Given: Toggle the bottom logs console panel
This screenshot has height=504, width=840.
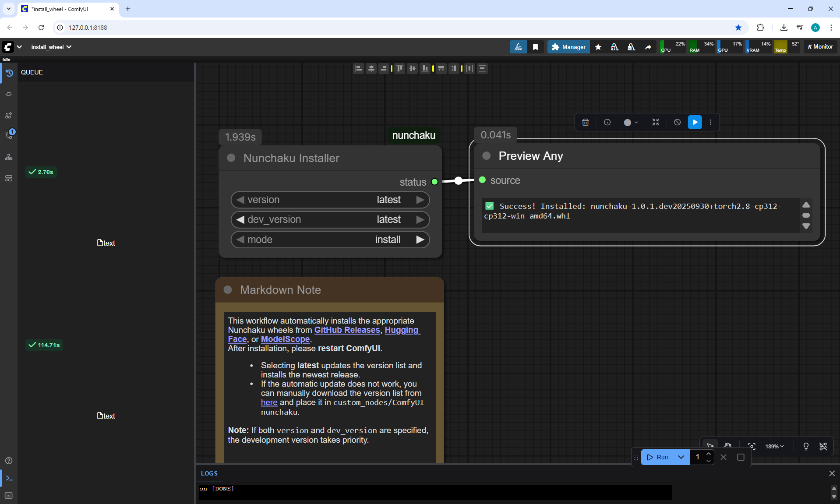Looking at the screenshot, I should [9, 478].
